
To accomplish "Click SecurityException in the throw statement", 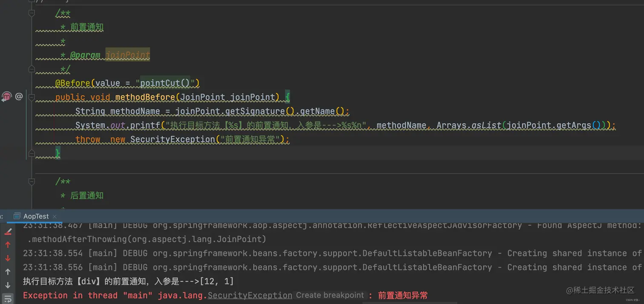I will (x=172, y=139).
